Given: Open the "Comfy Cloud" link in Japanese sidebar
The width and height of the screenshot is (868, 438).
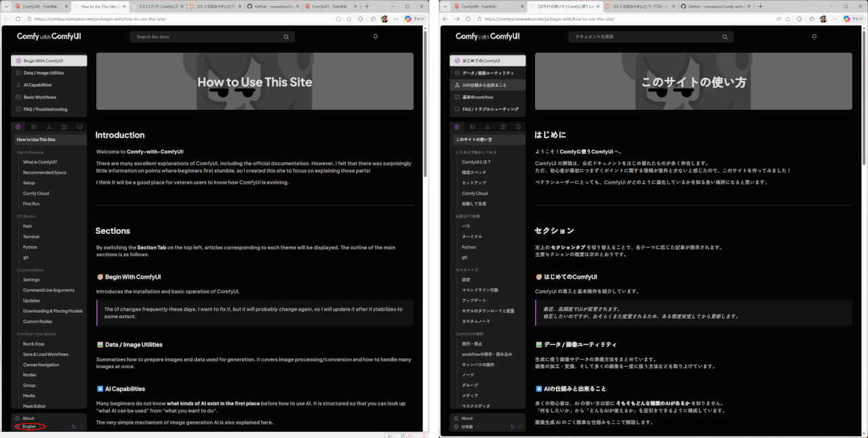Looking at the screenshot, I should (x=475, y=193).
